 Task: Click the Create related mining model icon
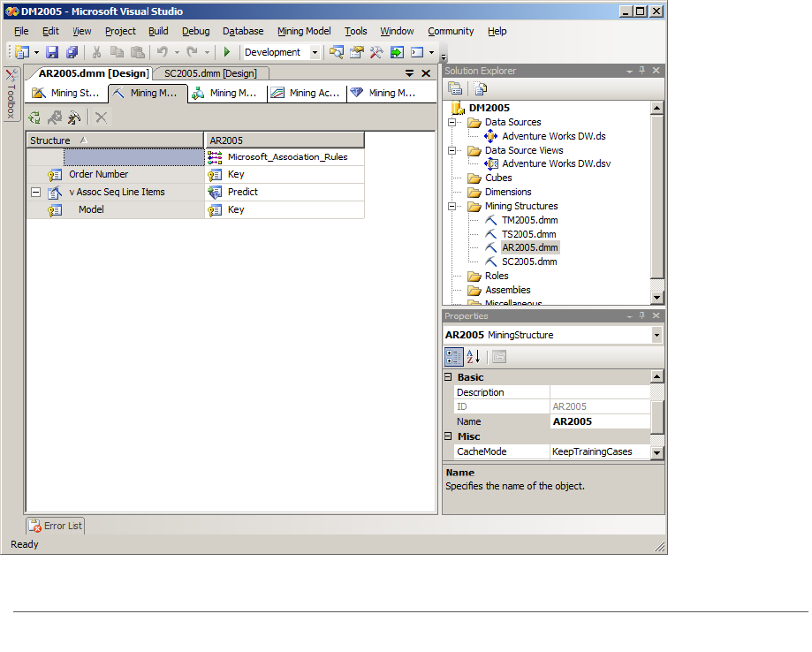coord(34,118)
